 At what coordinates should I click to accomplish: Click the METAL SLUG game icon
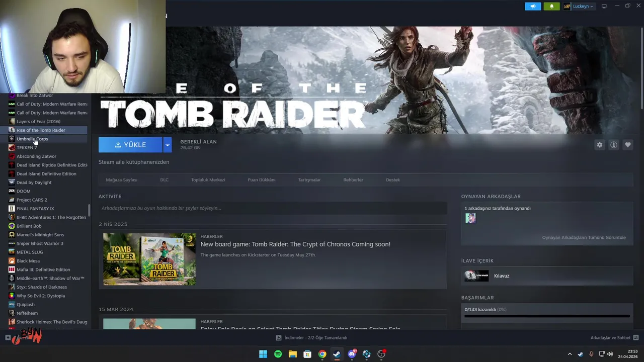12,252
